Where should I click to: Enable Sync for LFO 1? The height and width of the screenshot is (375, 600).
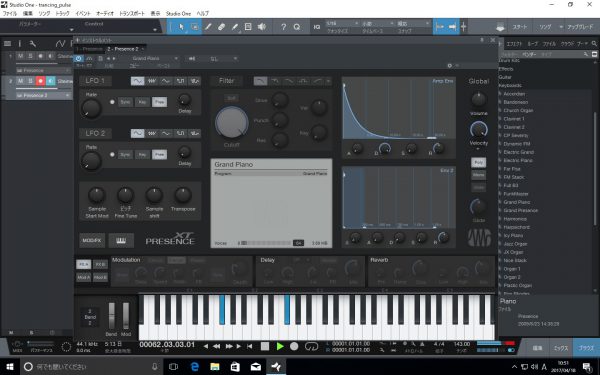(125, 102)
